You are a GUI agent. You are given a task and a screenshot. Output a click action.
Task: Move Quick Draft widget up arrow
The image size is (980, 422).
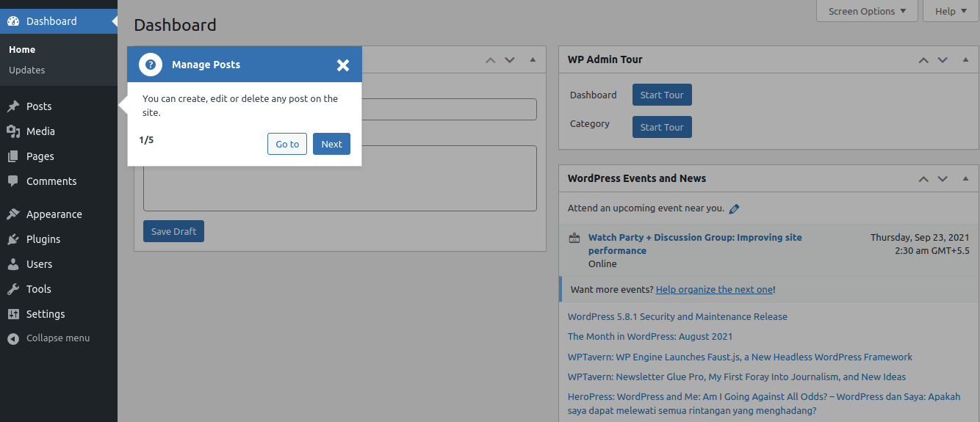[491, 60]
